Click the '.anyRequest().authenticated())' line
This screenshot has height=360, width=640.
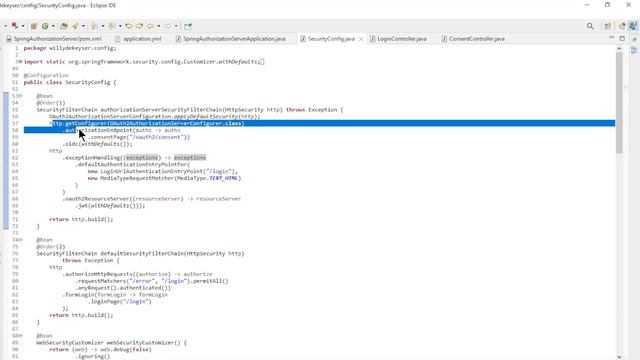coord(123,288)
